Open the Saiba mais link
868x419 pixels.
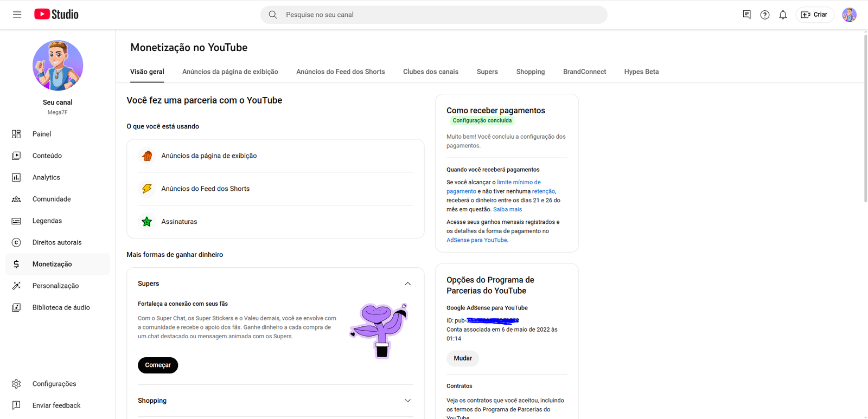pyautogui.click(x=507, y=209)
